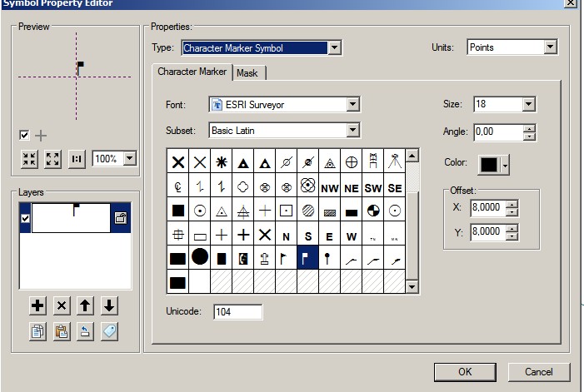This screenshot has height=392, width=584.
Task: Uncheck the layer visibility checkbox
Action: pyautogui.click(x=24, y=218)
